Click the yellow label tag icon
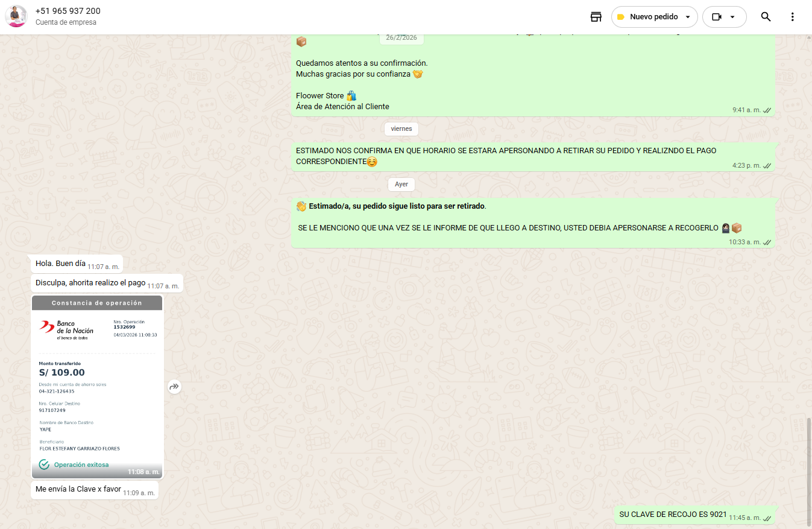812x529 pixels. coord(620,17)
